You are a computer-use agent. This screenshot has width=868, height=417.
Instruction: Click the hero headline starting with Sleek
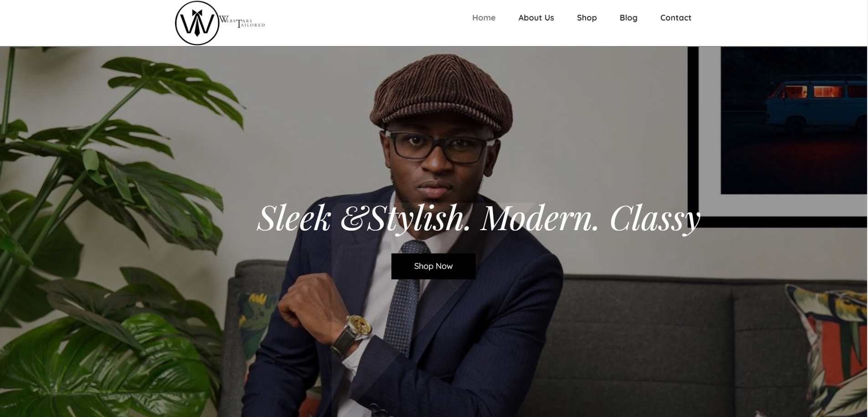[478, 219]
